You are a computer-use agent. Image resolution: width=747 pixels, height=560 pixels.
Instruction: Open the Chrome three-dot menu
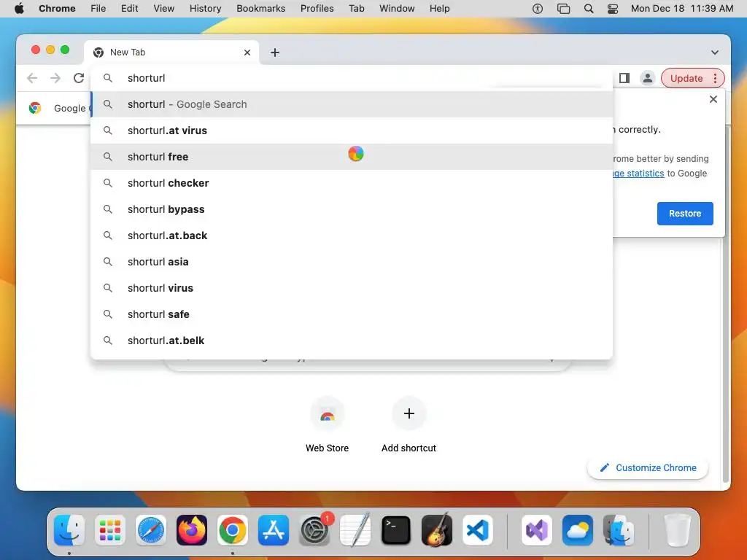(x=715, y=78)
